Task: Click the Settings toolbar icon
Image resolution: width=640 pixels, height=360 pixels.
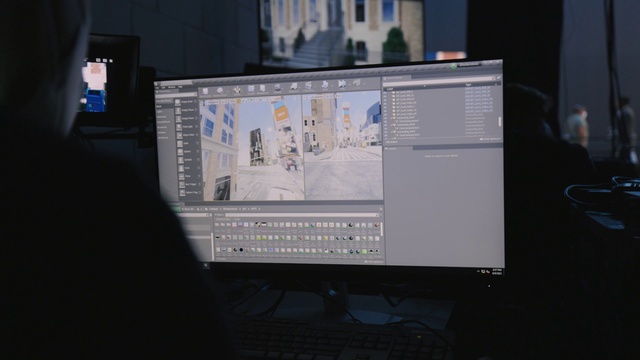Action: [278, 87]
